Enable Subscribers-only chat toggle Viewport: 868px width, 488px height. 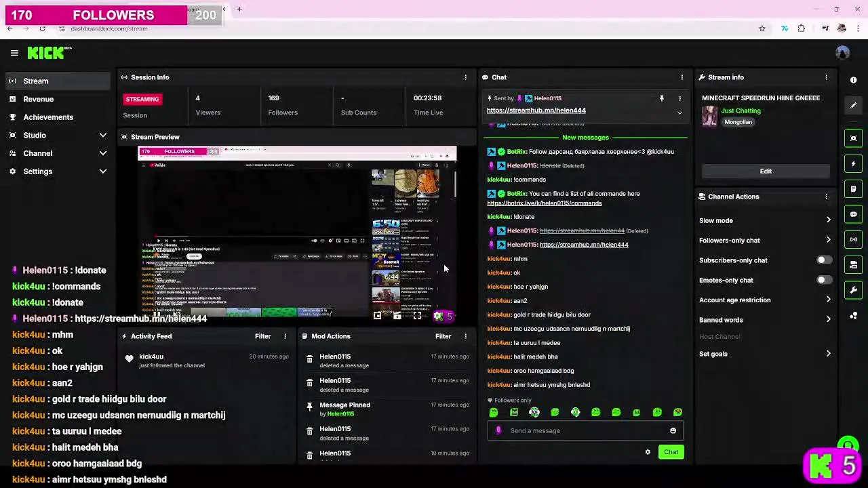[x=823, y=260]
